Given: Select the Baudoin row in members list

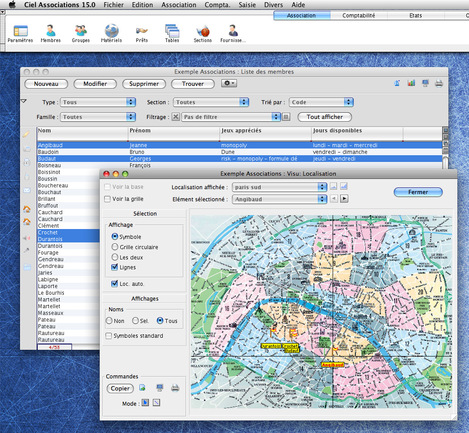Looking at the screenshot, I should 240,152.
